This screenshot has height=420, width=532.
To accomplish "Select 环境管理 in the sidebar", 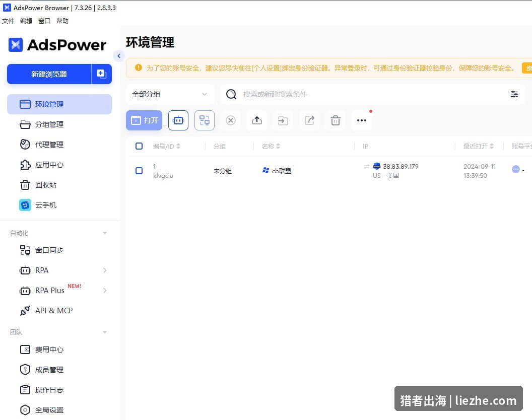I will pos(59,104).
